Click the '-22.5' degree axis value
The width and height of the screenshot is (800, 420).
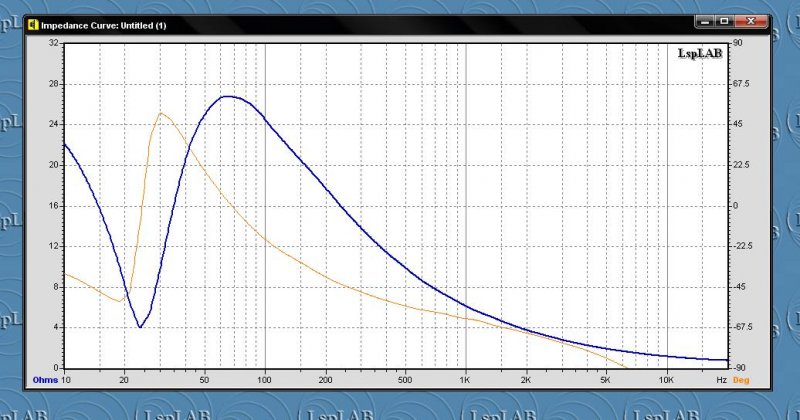(742, 246)
